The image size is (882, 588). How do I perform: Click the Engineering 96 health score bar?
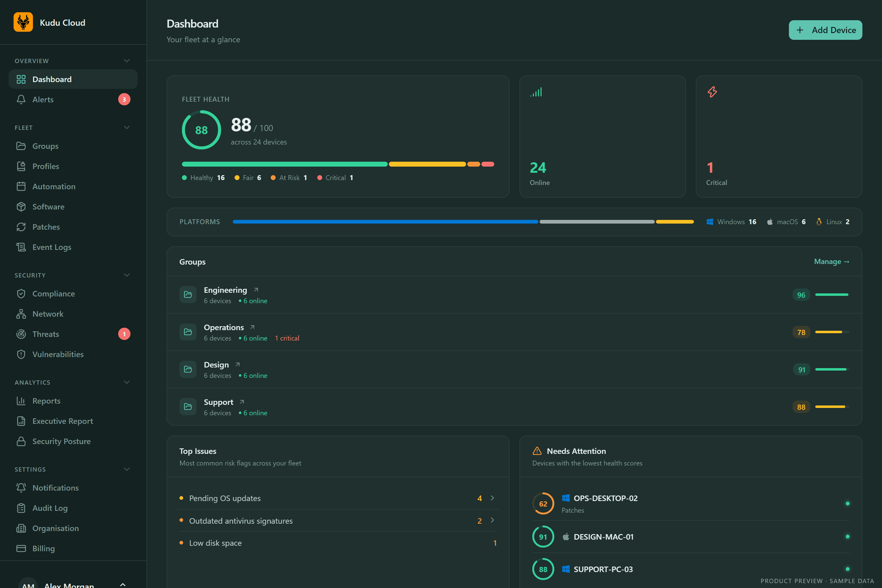point(832,295)
